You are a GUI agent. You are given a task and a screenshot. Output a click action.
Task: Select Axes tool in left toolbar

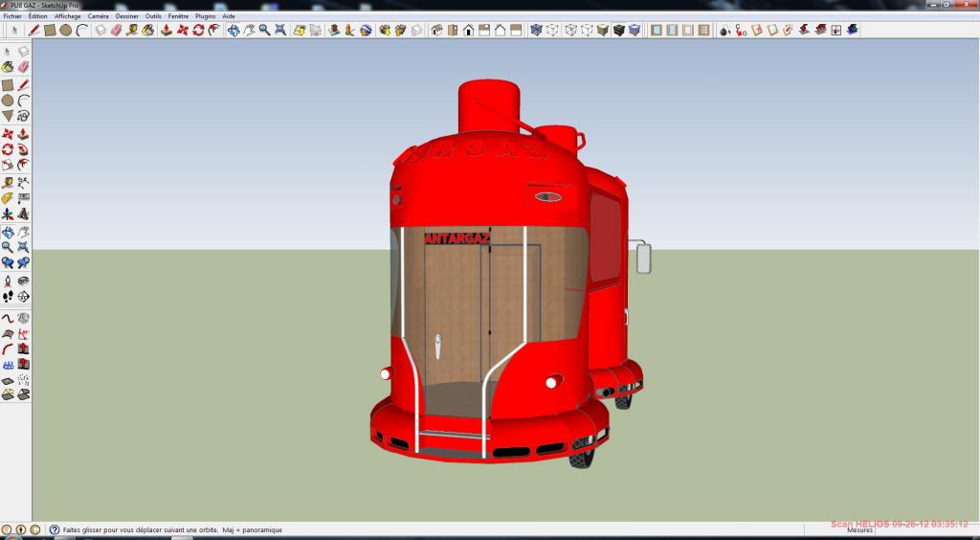(8, 214)
